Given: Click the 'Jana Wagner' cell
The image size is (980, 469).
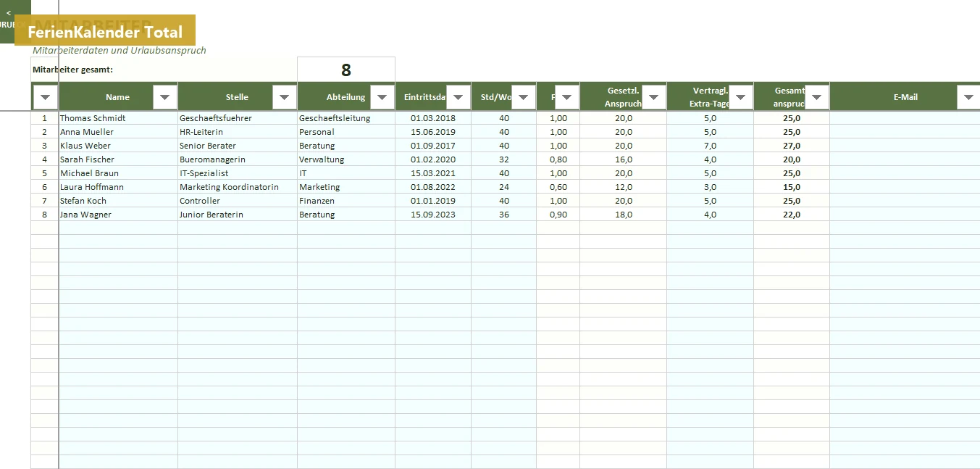Looking at the screenshot, I should (x=118, y=215).
